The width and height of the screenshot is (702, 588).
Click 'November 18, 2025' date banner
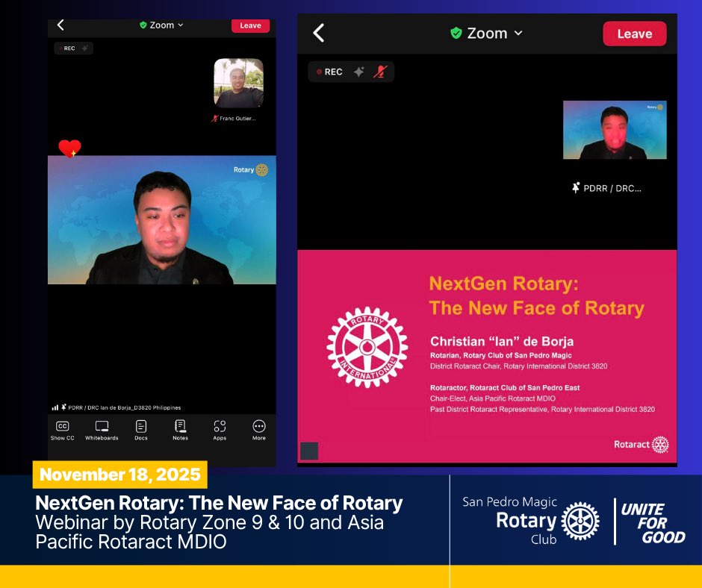[120, 475]
